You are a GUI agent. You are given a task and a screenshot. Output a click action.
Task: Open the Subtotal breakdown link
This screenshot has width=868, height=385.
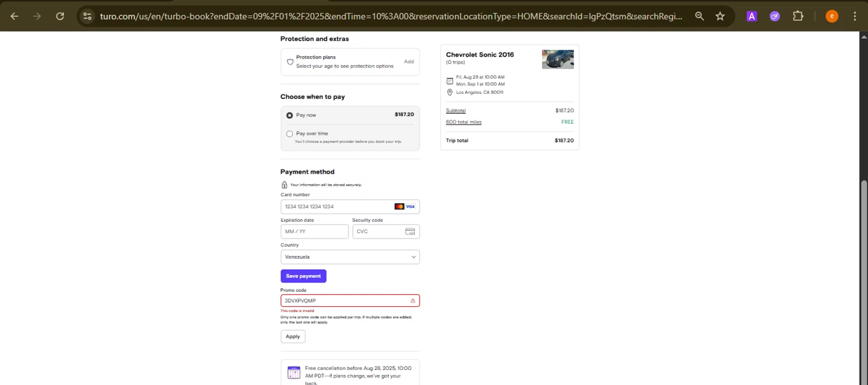tap(456, 111)
